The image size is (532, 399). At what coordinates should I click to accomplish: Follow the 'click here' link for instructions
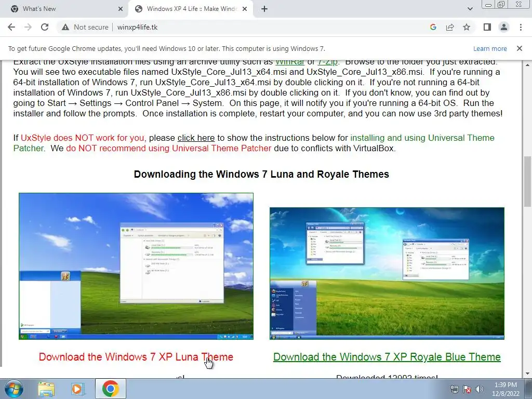pyautogui.click(x=196, y=138)
